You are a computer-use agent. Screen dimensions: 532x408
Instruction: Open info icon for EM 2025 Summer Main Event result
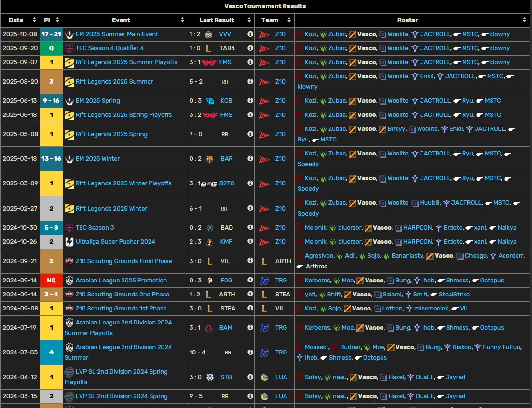pos(250,34)
